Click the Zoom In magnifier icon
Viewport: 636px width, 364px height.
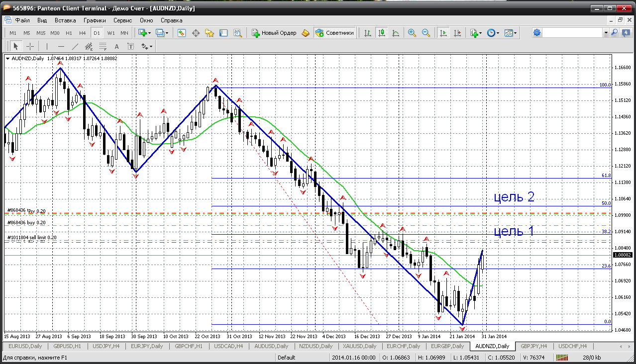click(412, 33)
